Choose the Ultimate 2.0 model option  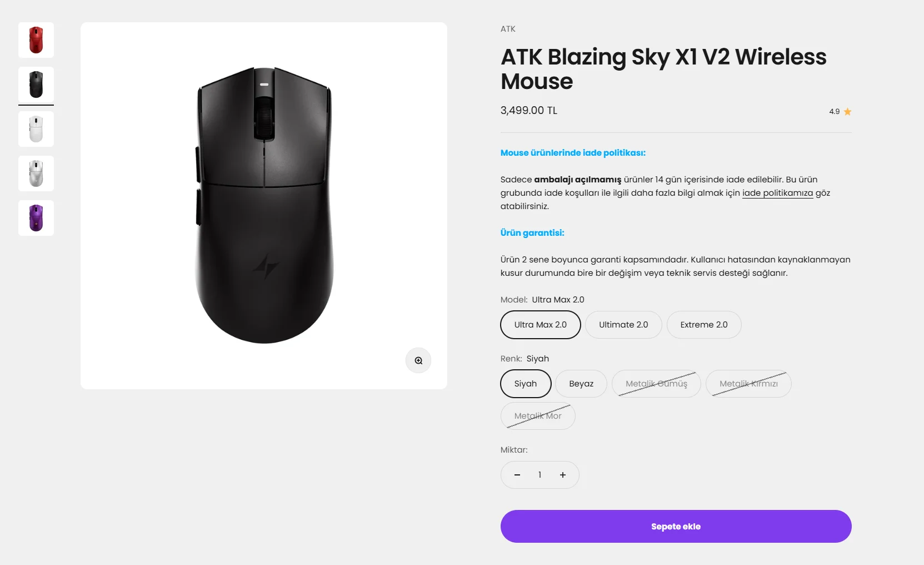pyautogui.click(x=623, y=325)
